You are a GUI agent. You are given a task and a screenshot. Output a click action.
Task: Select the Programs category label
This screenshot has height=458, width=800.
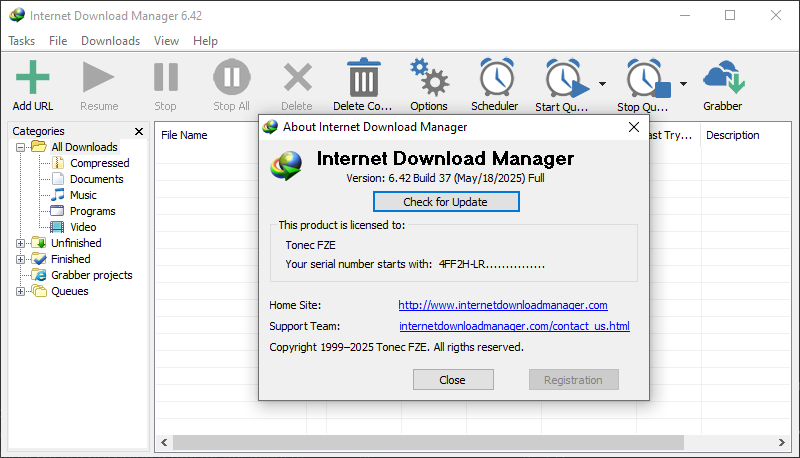(x=92, y=211)
